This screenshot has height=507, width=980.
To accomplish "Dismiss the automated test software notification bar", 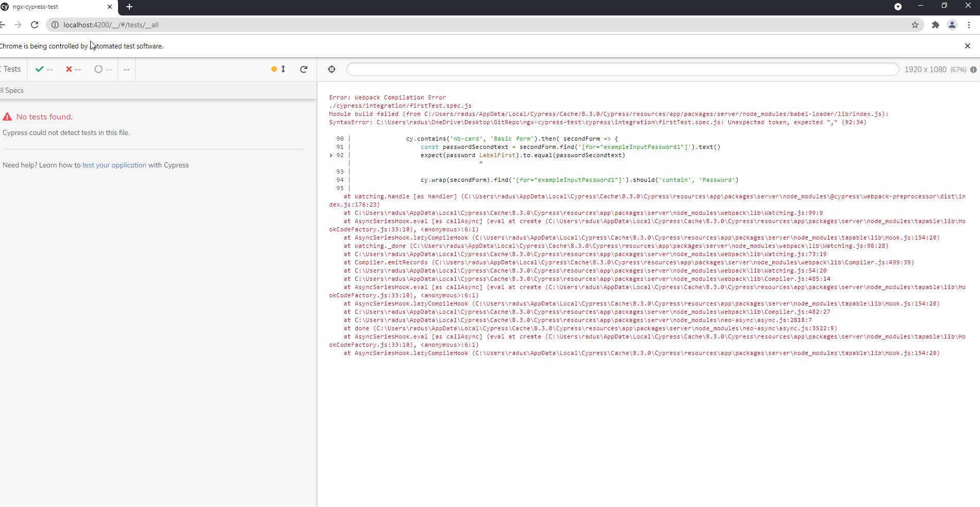I will [968, 46].
